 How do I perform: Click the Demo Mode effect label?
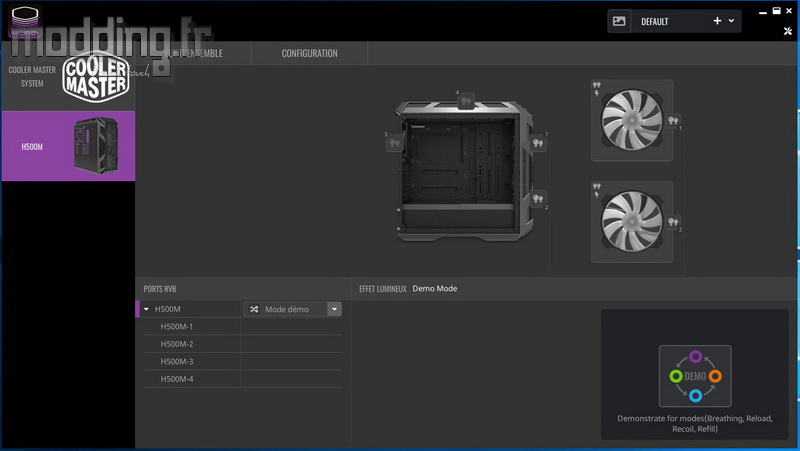point(435,289)
